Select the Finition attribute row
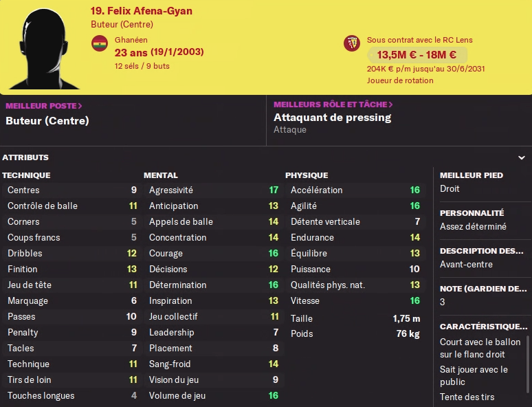Image resolution: width=532 pixels, height=407 pixels. tap(72, 269)
